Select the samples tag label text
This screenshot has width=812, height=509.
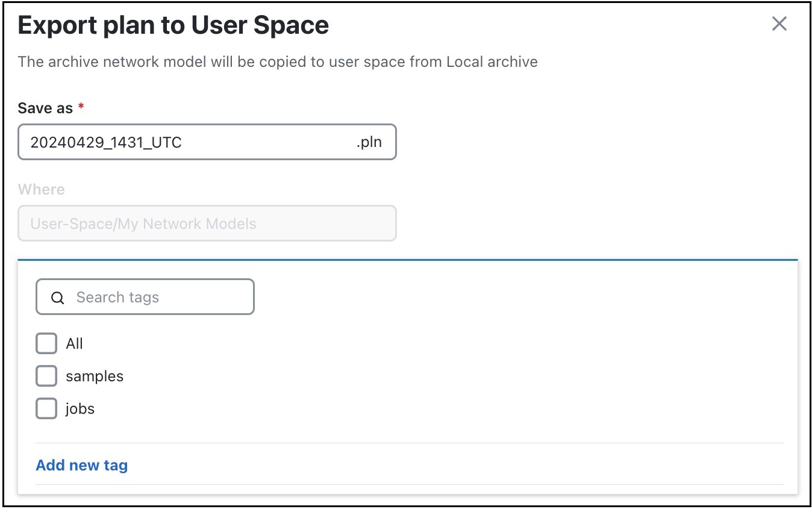[x=94, y=376]
